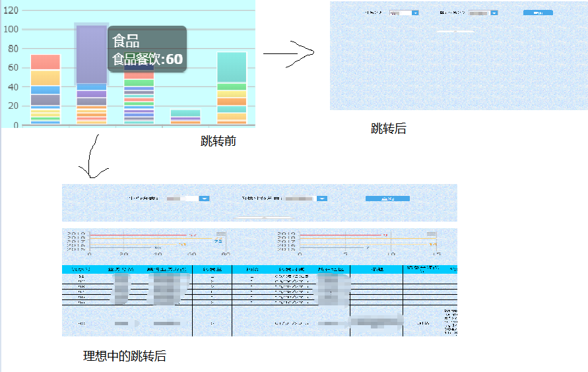Click the caption 跳转后 under upper-right panel

389,129
